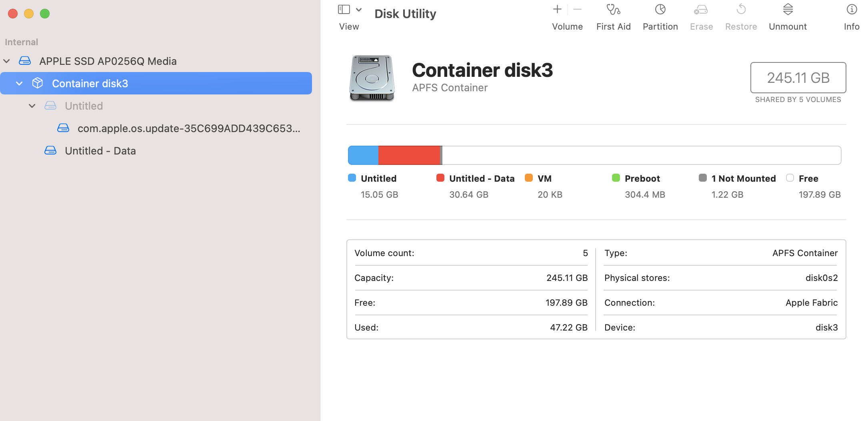Click the blue Untitled usage bar segment
This screenshot has width=868, height=421.
(363, 155)
